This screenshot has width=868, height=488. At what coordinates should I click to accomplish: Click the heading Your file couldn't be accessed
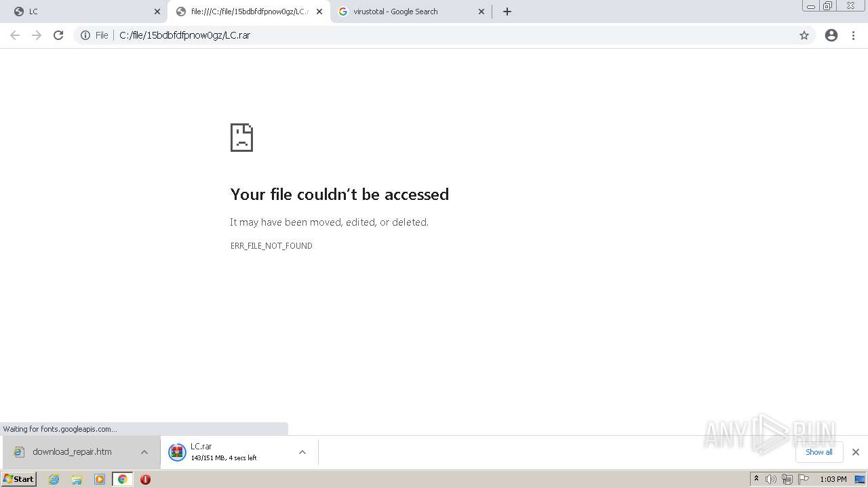(x=339, y=195)
